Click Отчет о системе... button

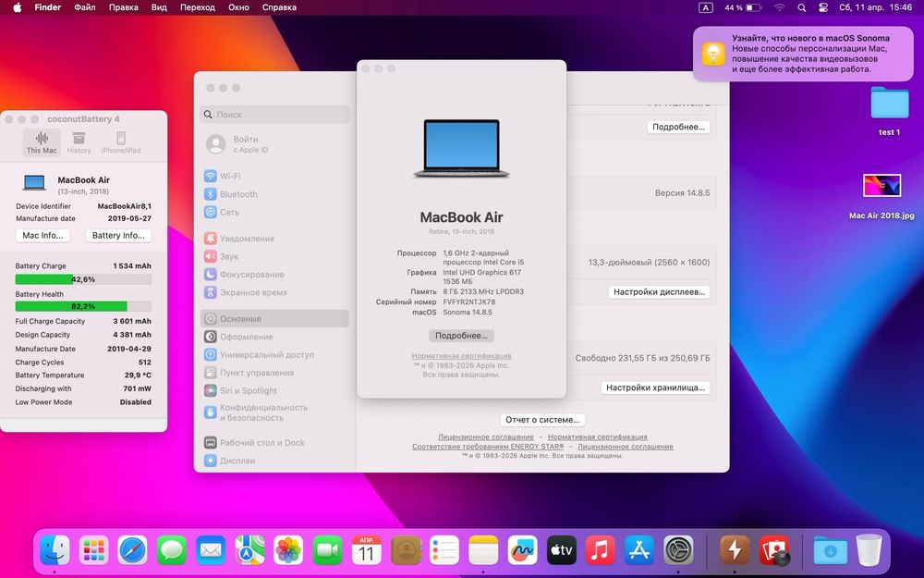[542, 419]
